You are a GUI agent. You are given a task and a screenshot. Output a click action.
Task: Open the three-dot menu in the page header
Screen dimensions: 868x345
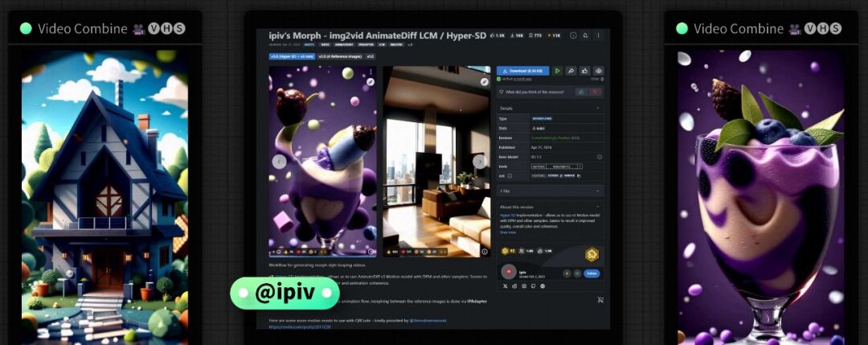click(599, 35)
